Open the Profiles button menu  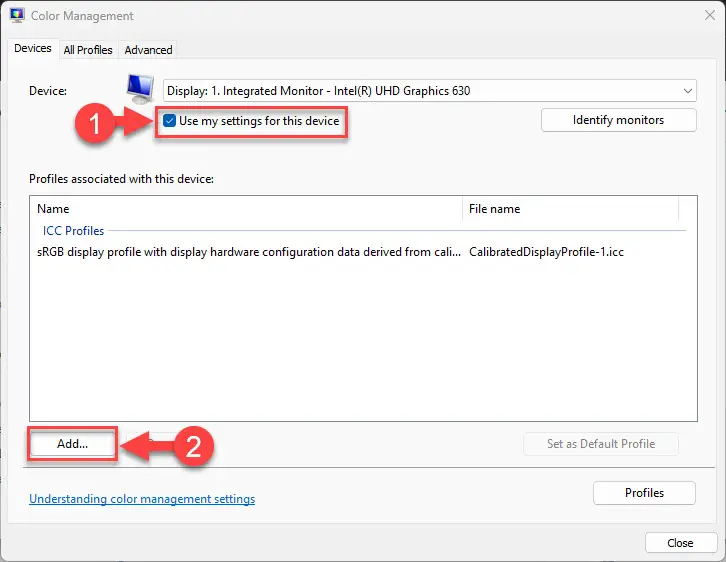point(644,493)
